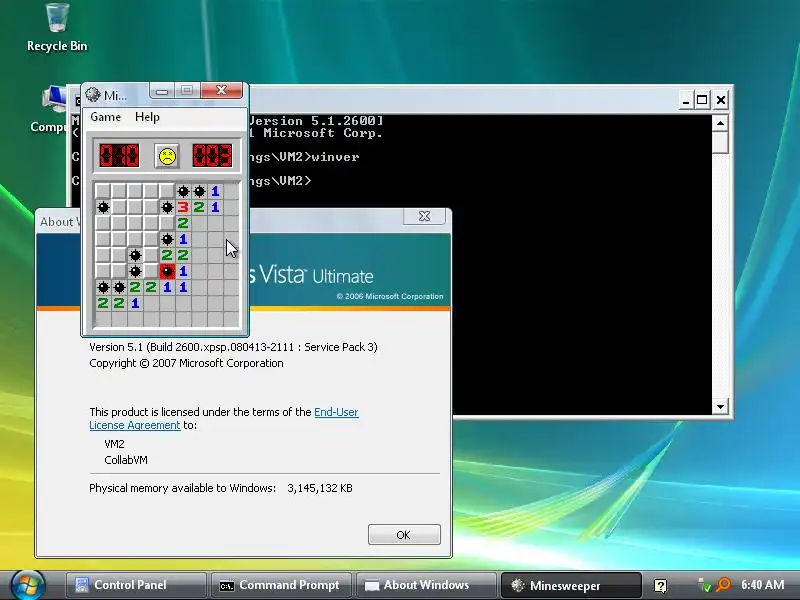
Task: Click the question mark tray icon
Action: point(661,585)
